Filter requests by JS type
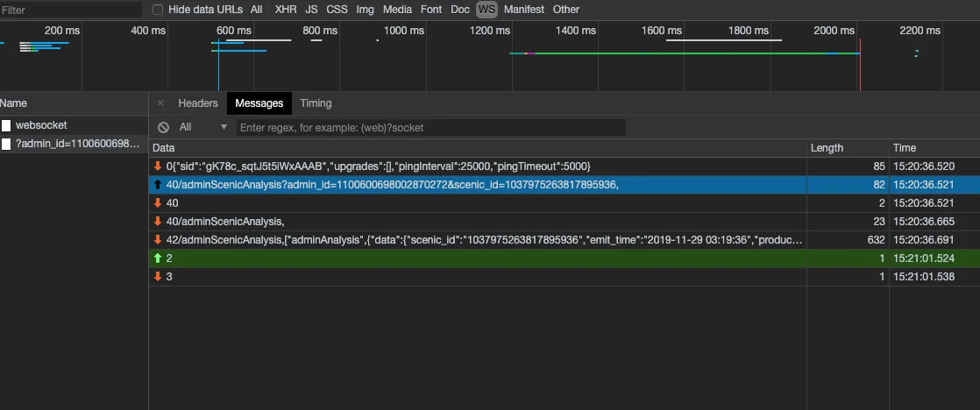 point(312,10)
